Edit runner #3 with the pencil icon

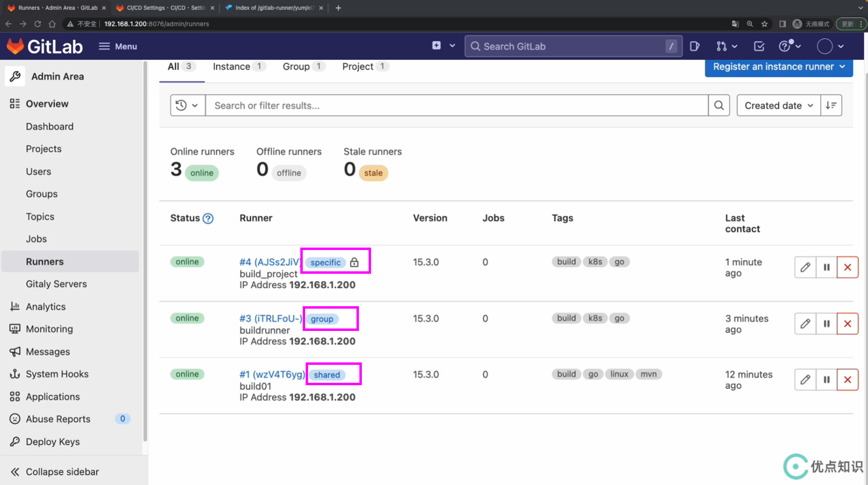tap(805, 323)
